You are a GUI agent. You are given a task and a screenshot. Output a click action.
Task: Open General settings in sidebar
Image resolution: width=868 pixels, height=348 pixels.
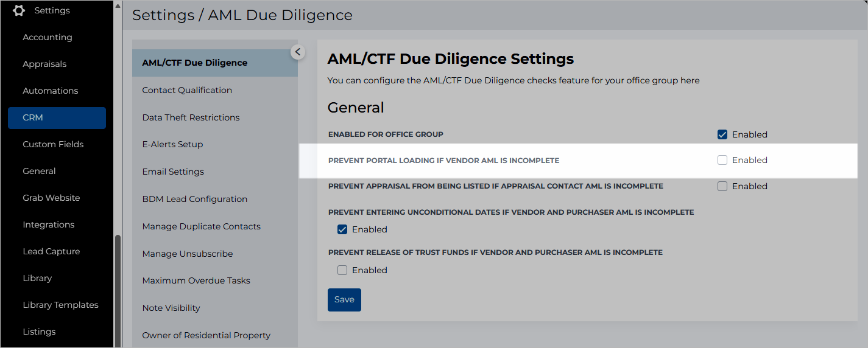[x=39, y=171]
